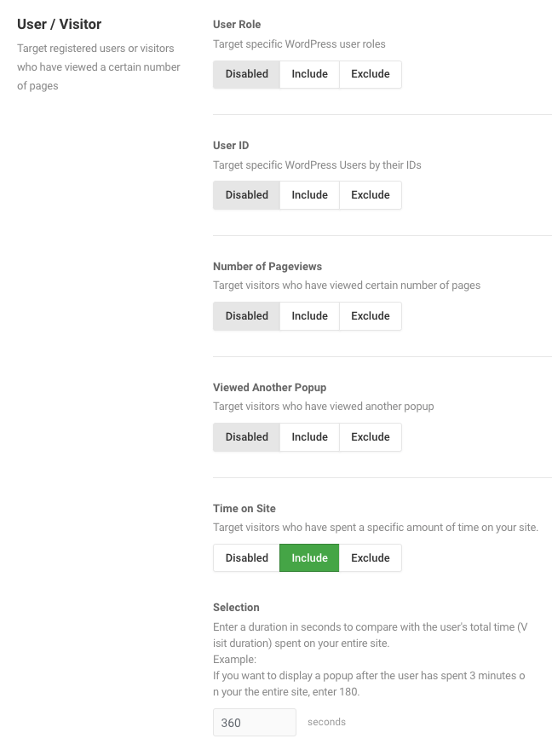
Task: Click the User / Visitor section heading
Action: tap(60, 24)
